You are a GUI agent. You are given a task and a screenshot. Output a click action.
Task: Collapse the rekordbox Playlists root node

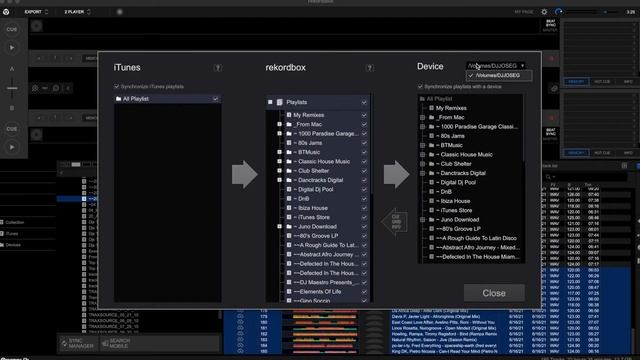click(270, 102)
